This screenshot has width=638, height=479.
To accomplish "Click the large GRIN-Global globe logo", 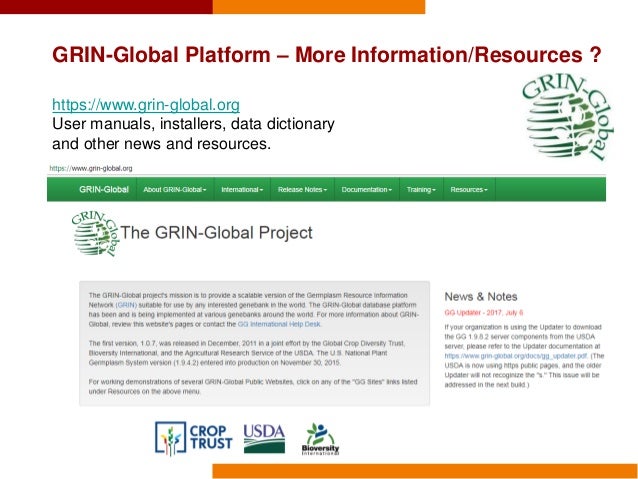I will (x=568, y=118).
